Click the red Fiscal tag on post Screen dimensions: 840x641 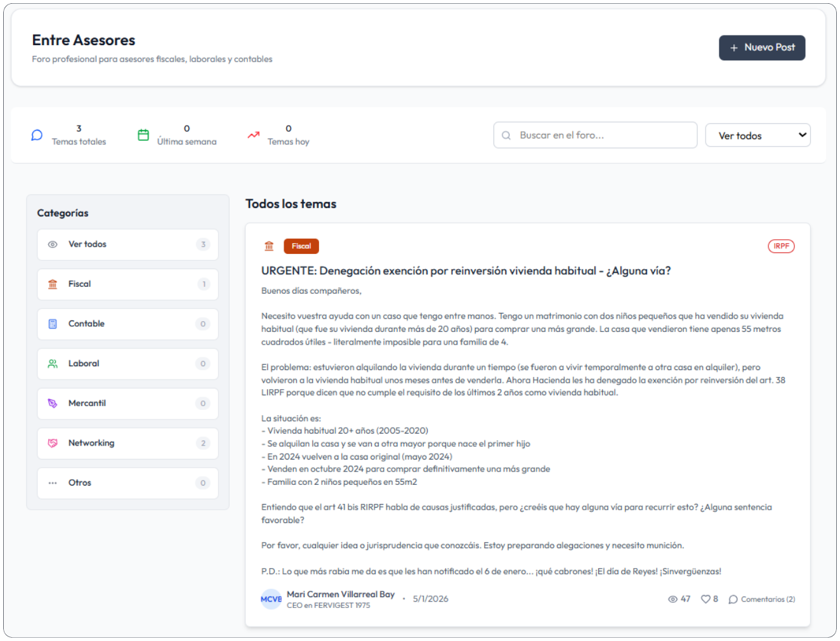point(301,246)
